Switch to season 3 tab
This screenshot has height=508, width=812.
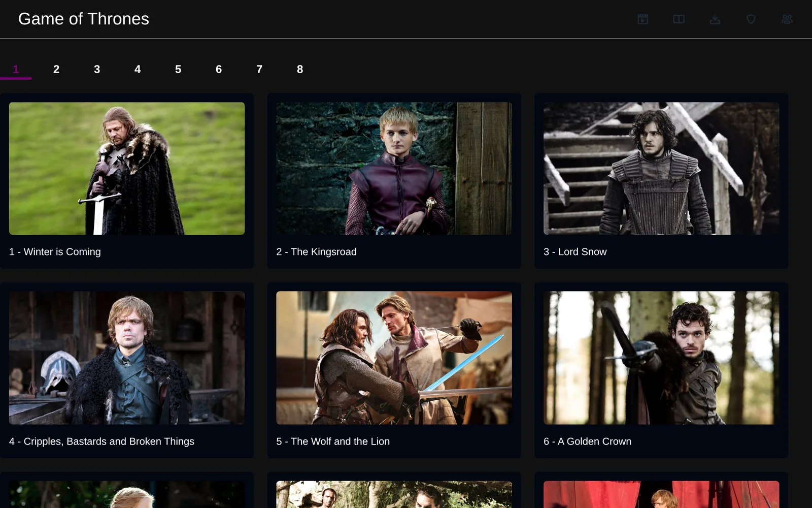tap(97, 69)
